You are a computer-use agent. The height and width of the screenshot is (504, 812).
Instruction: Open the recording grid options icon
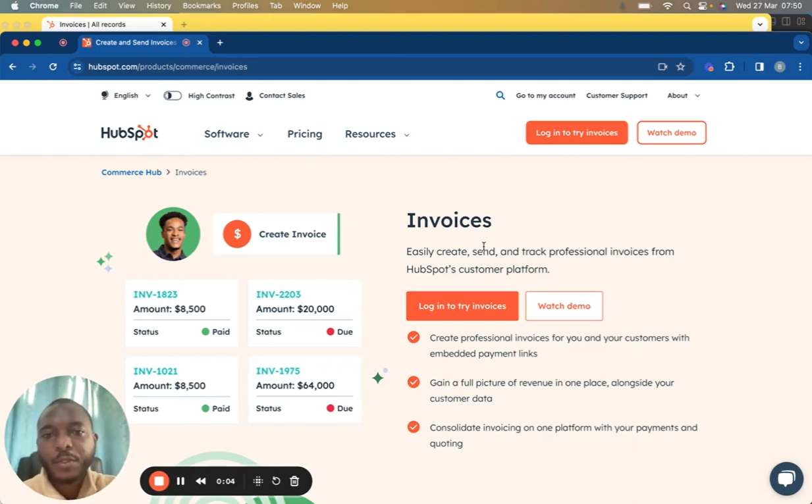tap(258, 481)
